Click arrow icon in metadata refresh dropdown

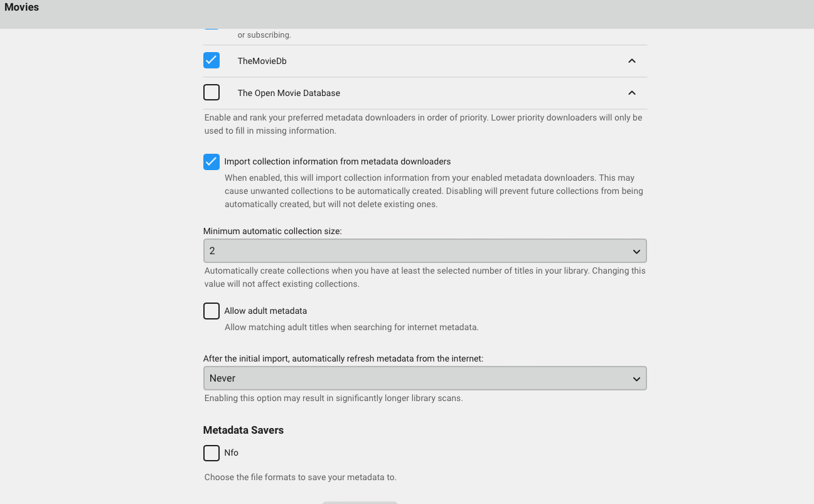pyautogui.click(x=636, y=379)
